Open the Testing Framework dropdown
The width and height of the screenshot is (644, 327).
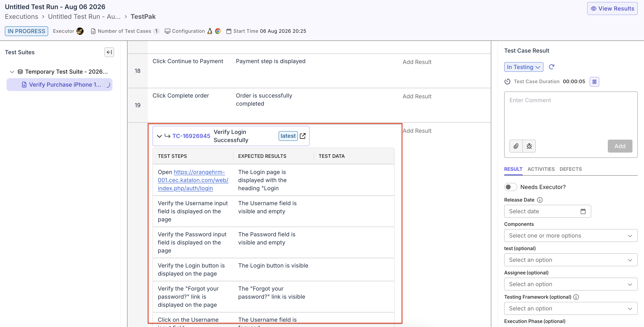click(571, 308)
